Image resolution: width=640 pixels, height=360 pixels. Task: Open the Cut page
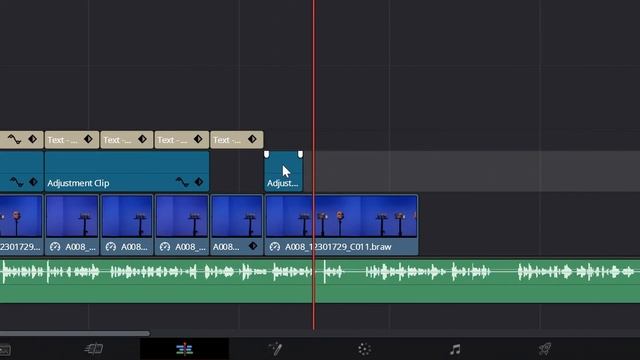tap(94, 349)
